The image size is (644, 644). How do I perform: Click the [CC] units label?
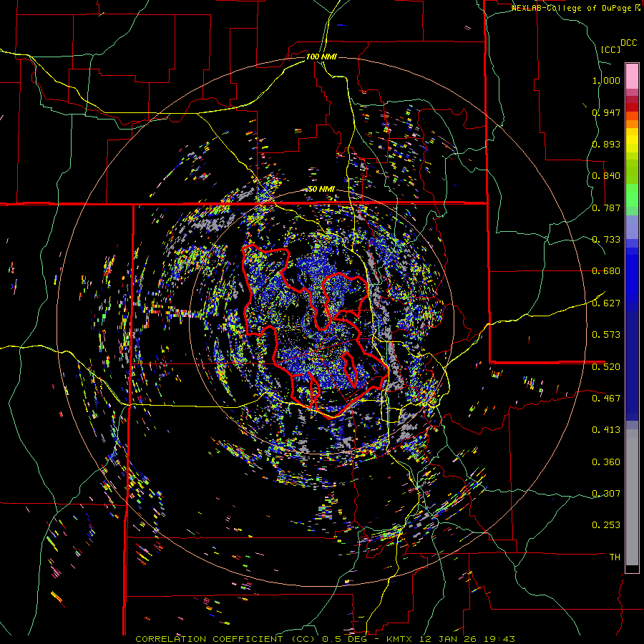pyautogui.click(x=610, y=49)
